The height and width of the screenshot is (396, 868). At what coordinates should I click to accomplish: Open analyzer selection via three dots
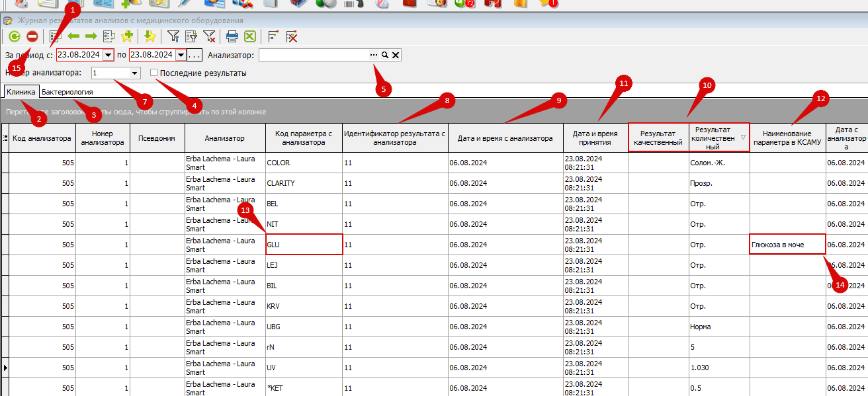374,55
